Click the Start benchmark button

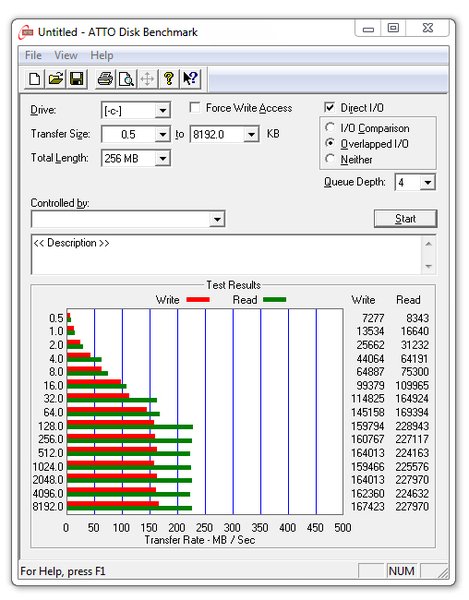coord(405,218)
